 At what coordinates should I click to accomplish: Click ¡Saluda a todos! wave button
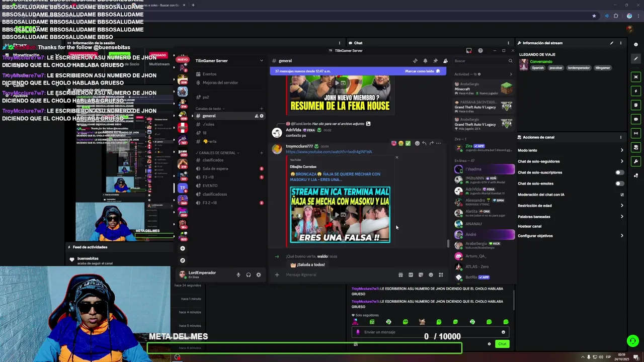[308, 265]
